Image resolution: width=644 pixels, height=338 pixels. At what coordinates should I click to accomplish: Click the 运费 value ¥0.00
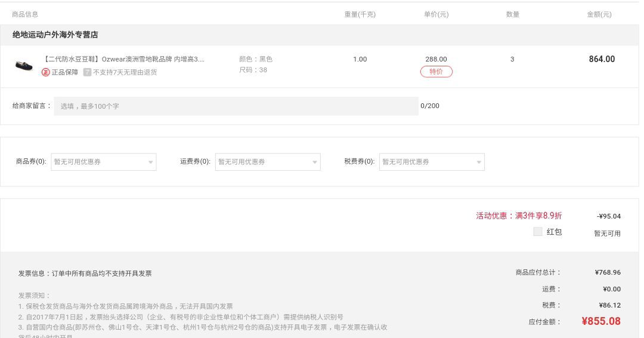click(612, 289)
